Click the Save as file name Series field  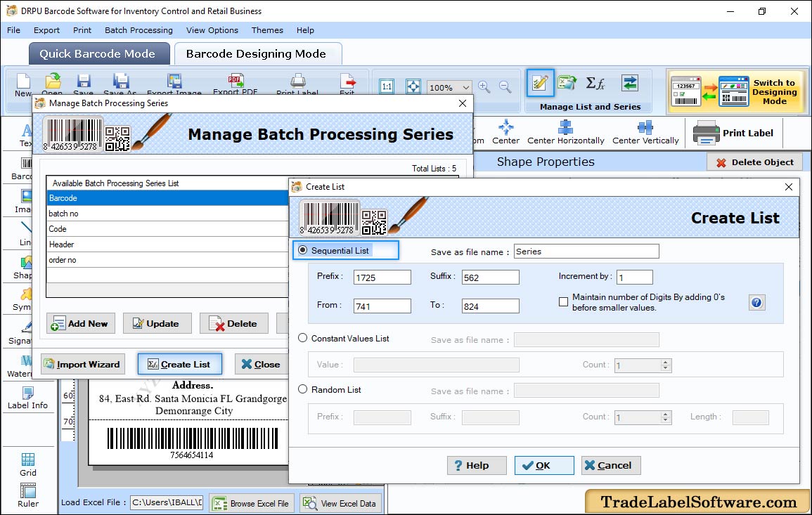click(586, 252)
